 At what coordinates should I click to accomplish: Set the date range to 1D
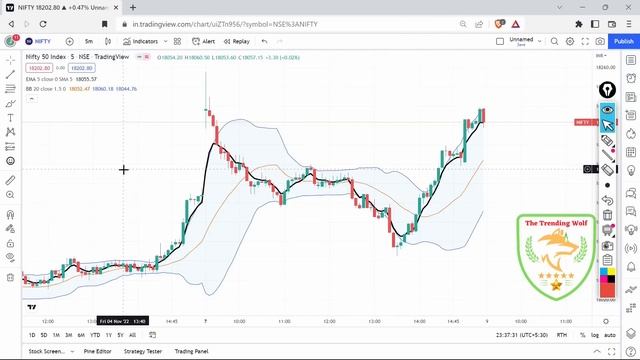click(32, 335)
